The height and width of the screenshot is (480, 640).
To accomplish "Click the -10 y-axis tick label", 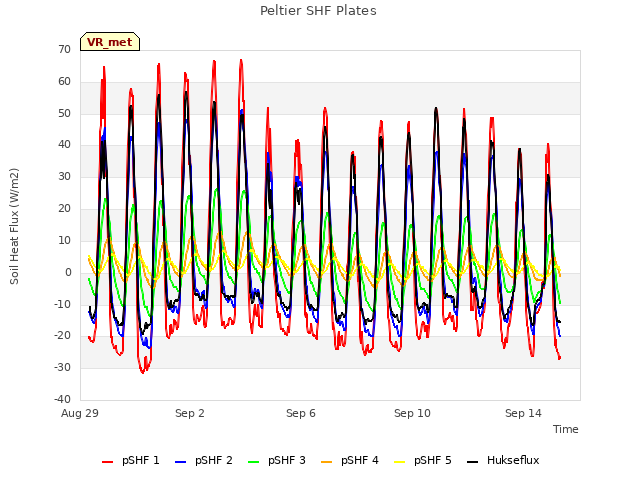I will pyautogui.click(x=62, y=304).
